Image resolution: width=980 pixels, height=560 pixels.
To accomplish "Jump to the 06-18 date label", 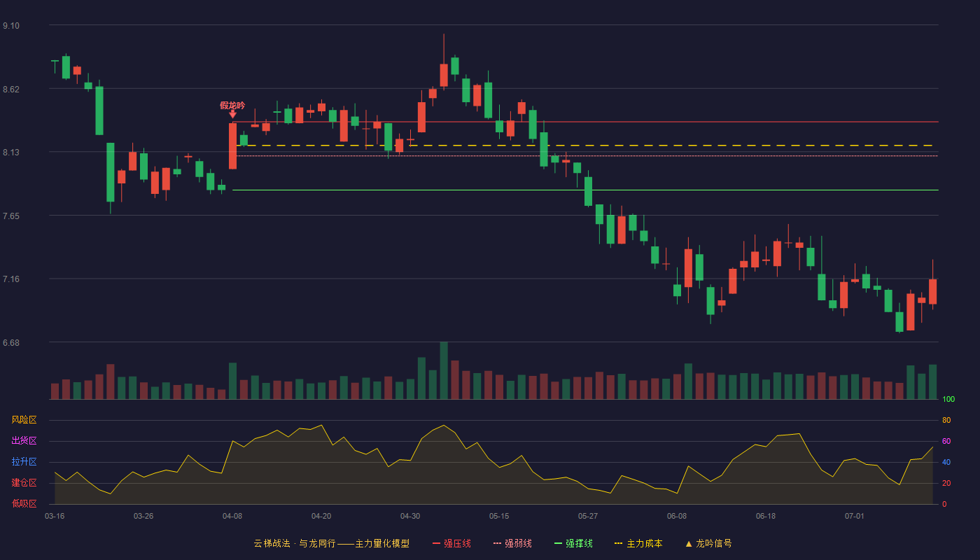I will tap(766, 516).
